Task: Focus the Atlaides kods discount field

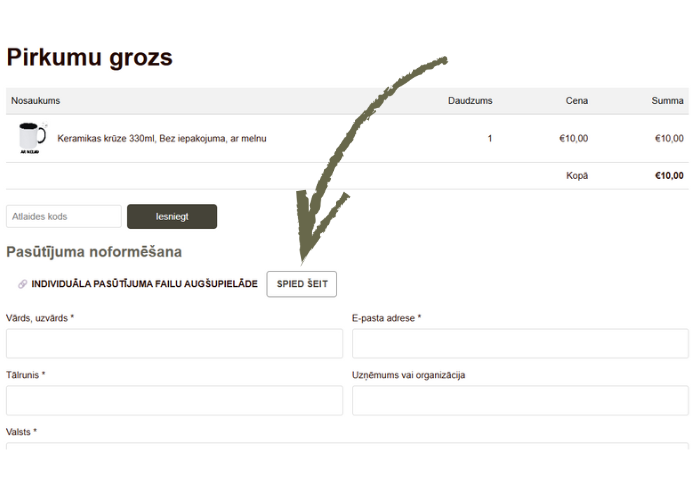Action: 64,216
